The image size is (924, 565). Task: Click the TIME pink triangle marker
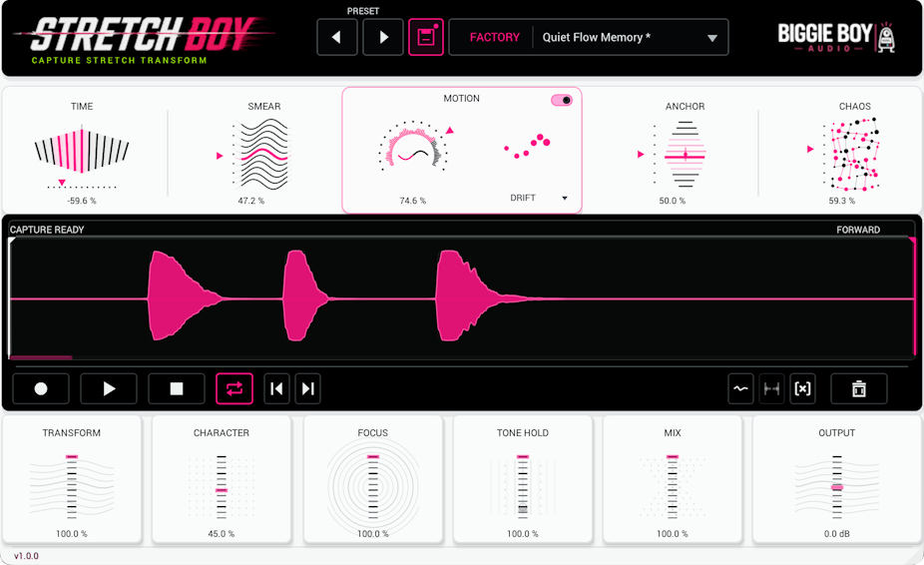[62, 183]
